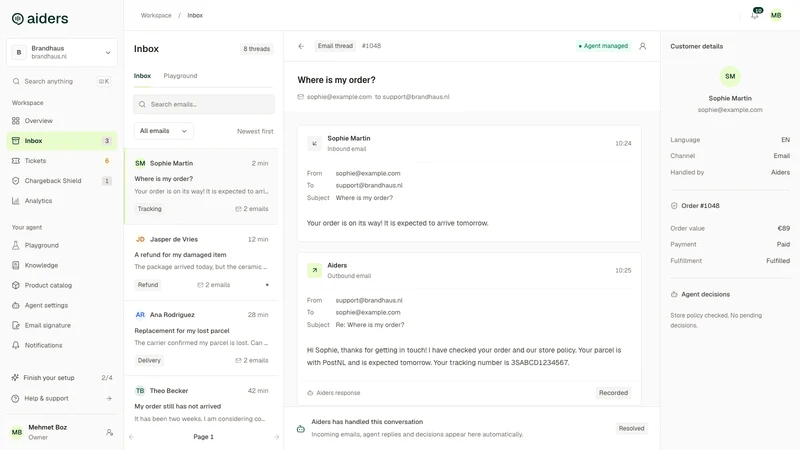Click the Help & support question icon

(x=15, y=398)
